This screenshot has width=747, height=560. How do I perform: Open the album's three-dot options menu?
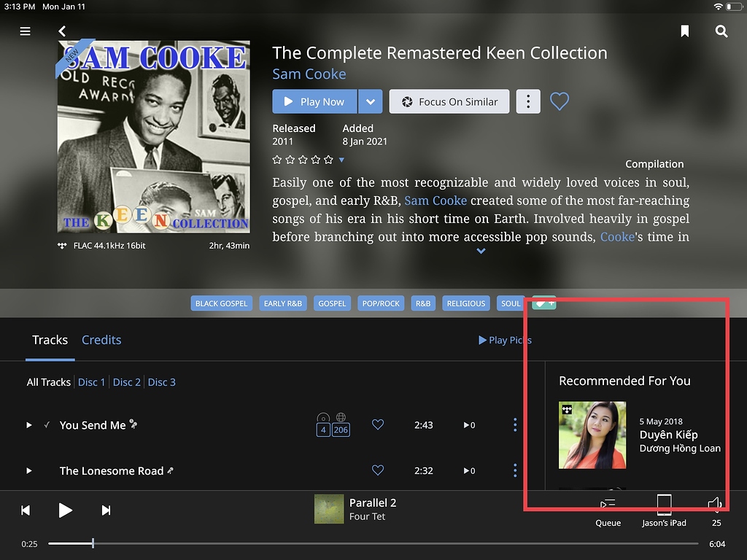(527, 101)
